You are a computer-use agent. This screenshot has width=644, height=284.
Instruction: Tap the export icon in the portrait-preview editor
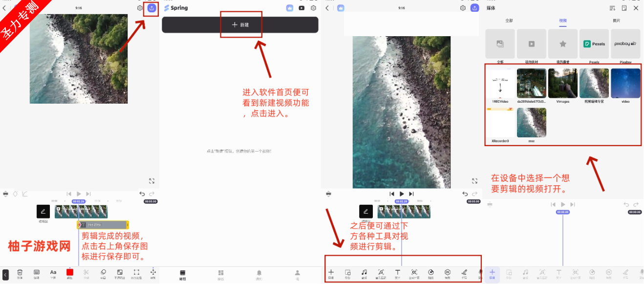pos(474,8)
